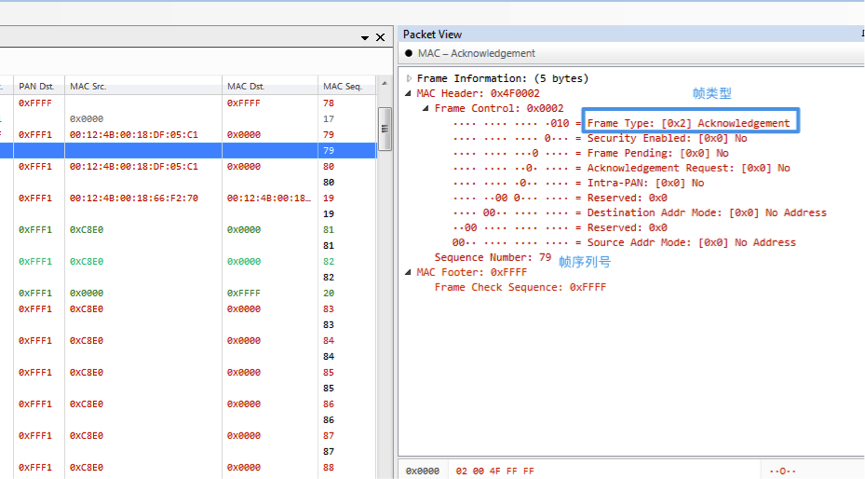Click the PAN Dst. column header

coord(37,87)
